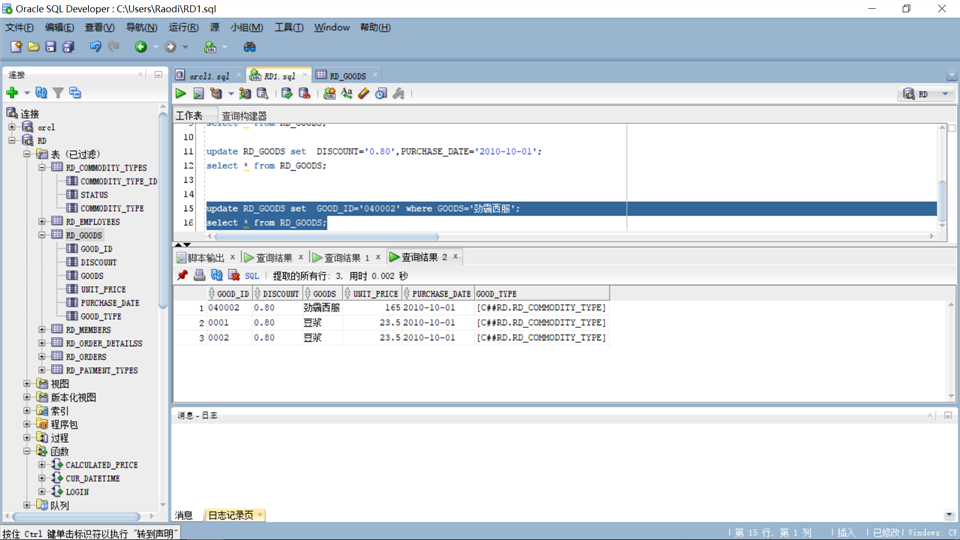This screenshot has width=960, height=540.
Task: Open the 工具(T) menu
Action: [288, 28]
